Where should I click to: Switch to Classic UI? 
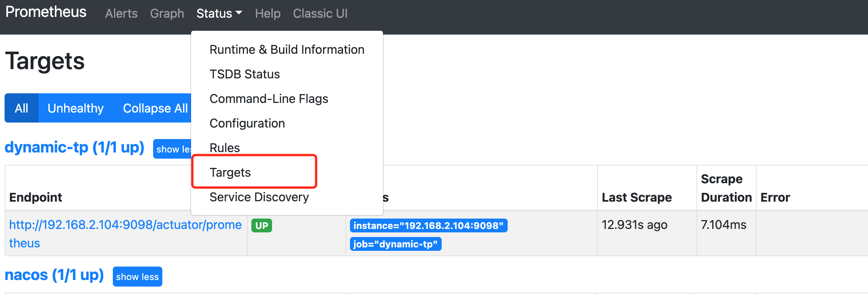pyautogui.click(x=320, y=13)
